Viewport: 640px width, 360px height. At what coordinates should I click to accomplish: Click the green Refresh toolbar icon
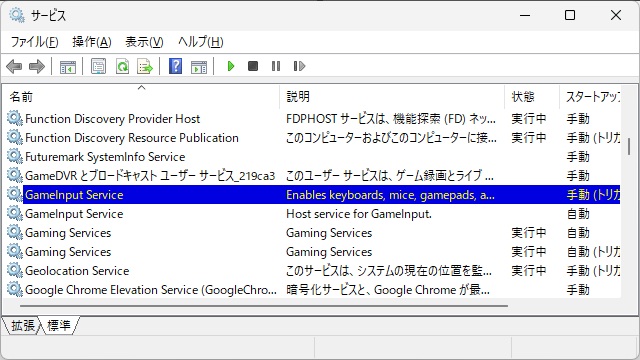coord(122,66)
